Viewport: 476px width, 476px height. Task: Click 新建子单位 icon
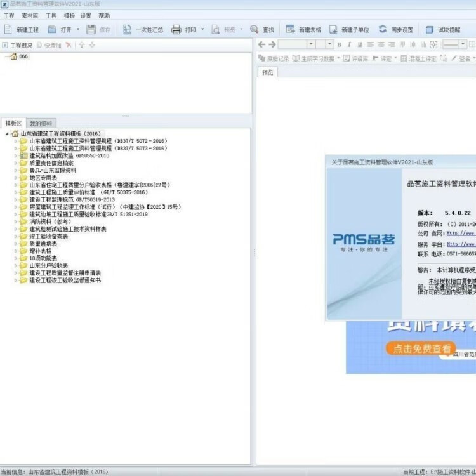click(333, 29)
